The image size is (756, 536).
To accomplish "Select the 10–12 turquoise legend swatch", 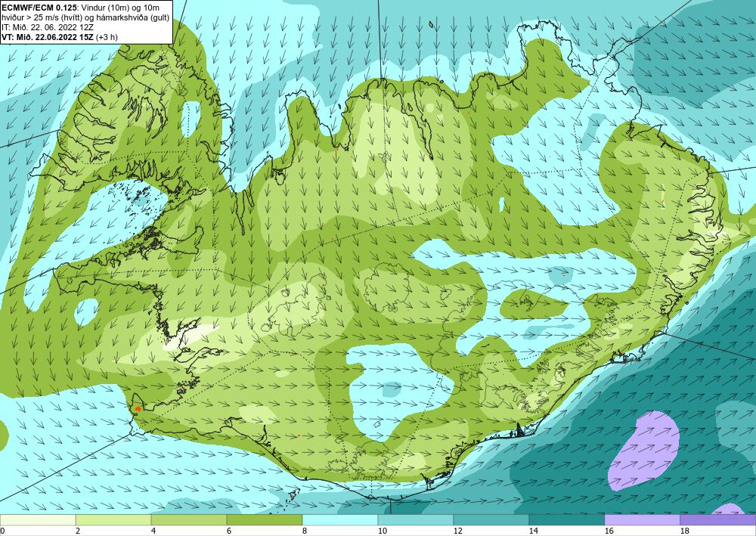I will 416,520.
